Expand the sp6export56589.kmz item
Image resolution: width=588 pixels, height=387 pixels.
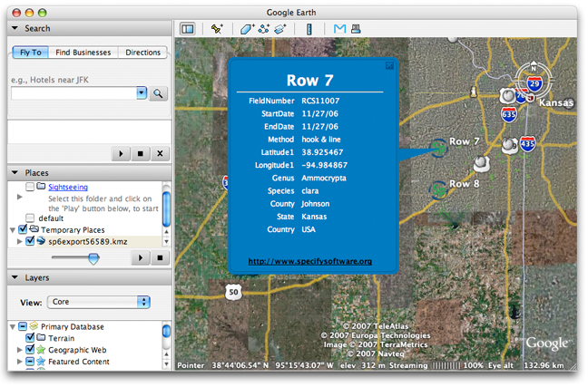(x=20, y=242)
